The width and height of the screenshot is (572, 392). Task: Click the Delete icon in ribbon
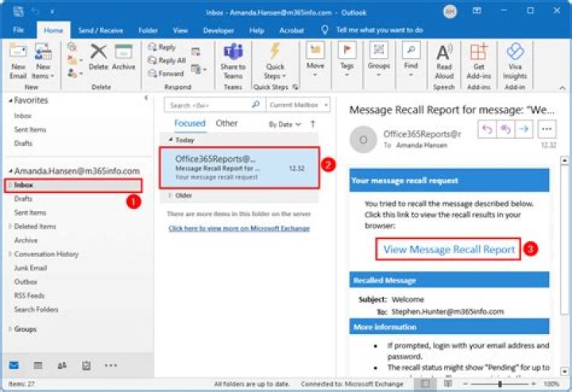99,58
